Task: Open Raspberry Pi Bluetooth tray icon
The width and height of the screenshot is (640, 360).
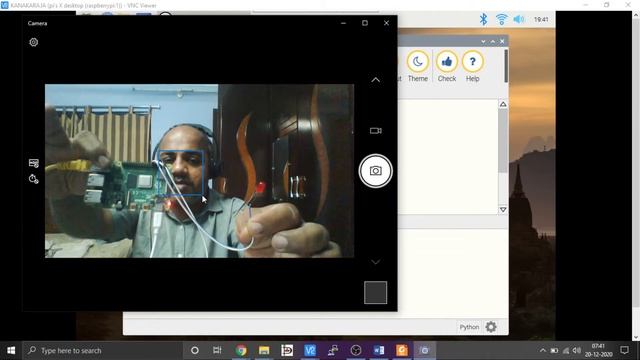Action: click(483, 19)
